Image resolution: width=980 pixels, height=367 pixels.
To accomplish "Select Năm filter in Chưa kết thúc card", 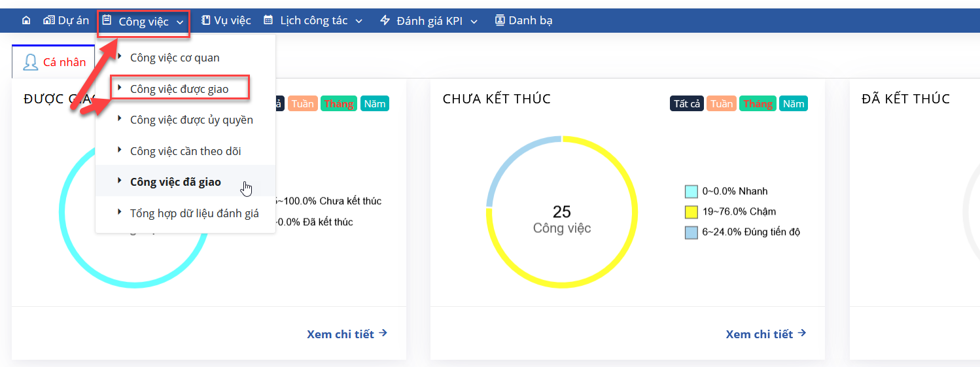I will click(x=794, y=103).
